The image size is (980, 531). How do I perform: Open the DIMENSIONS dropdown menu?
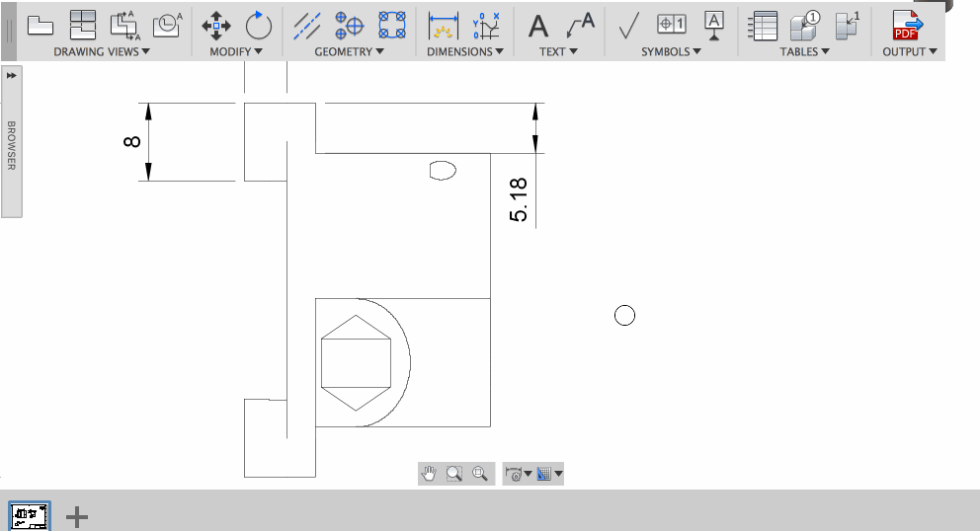[x=465, y=52]
